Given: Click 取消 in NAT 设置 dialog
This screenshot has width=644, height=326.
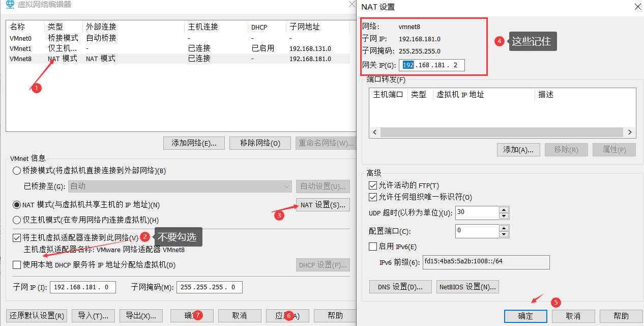Looking at the screenshot, I should coord(573,316).
